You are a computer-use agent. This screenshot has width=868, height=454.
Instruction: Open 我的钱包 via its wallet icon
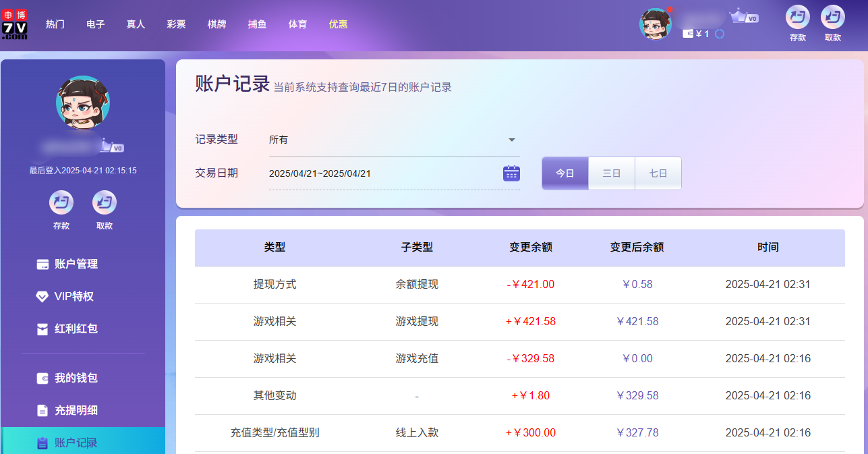point(42,378)
